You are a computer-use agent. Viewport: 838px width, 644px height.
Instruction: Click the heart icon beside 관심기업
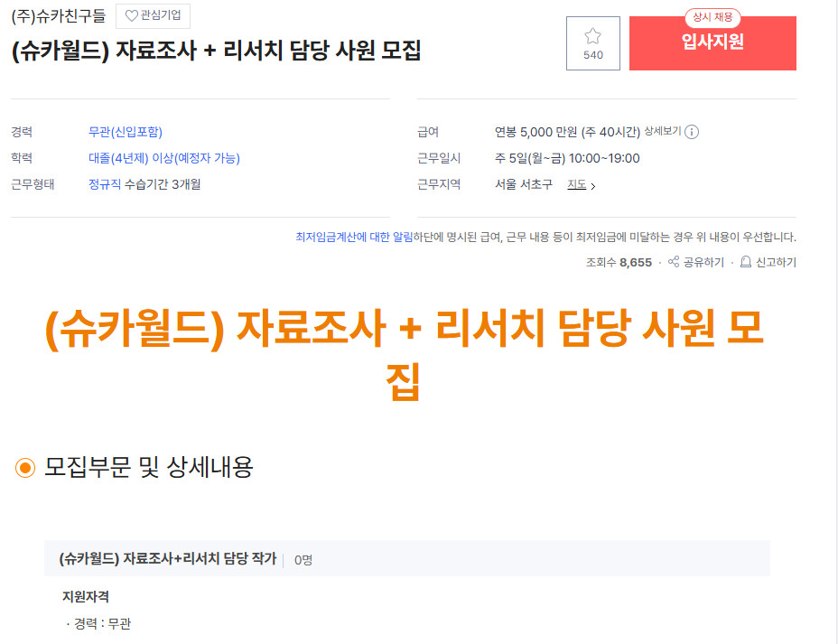131,16
